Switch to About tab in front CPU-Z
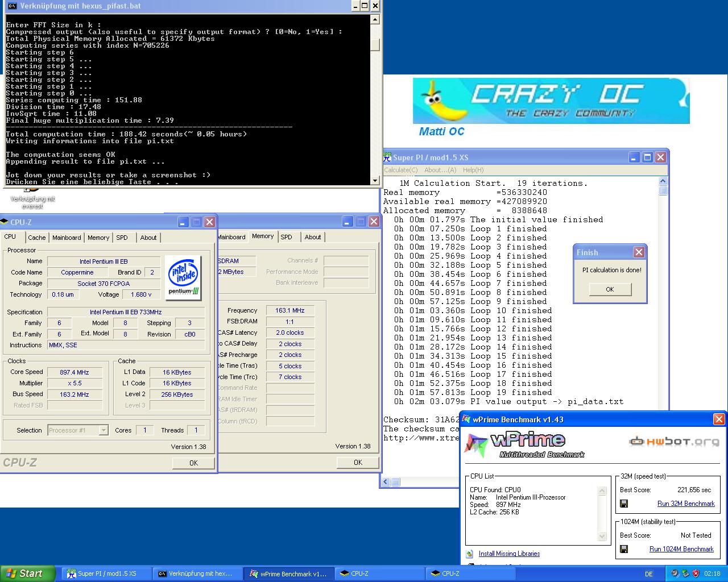 pyautogui.click(x=148, y=238)
